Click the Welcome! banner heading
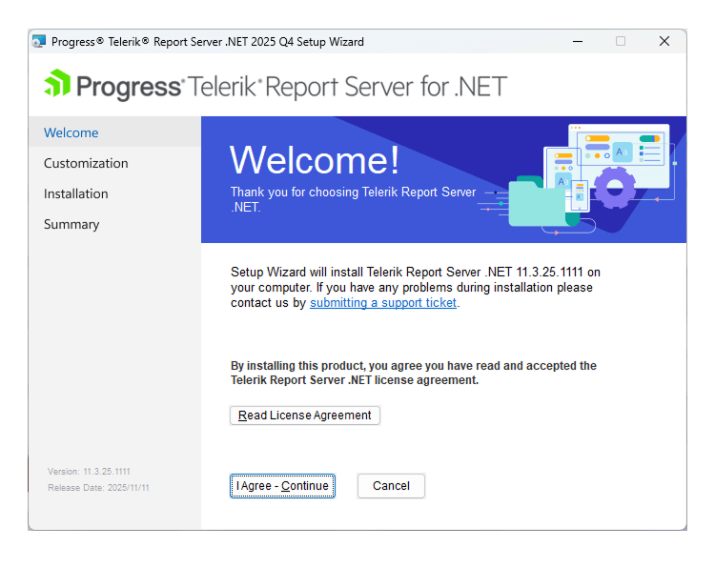Viewport: 715px width, 588px height. (x=315, y=160)
